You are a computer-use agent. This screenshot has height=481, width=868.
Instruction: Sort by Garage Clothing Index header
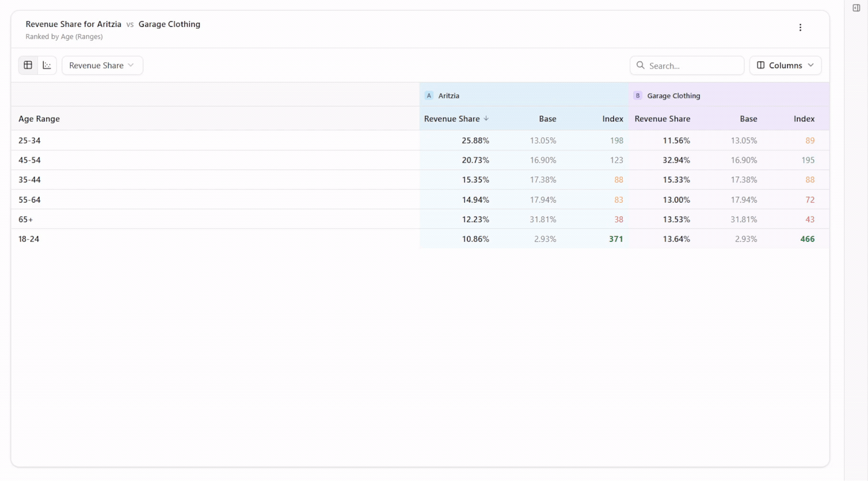pyautogui.click(x=804, y=119)
